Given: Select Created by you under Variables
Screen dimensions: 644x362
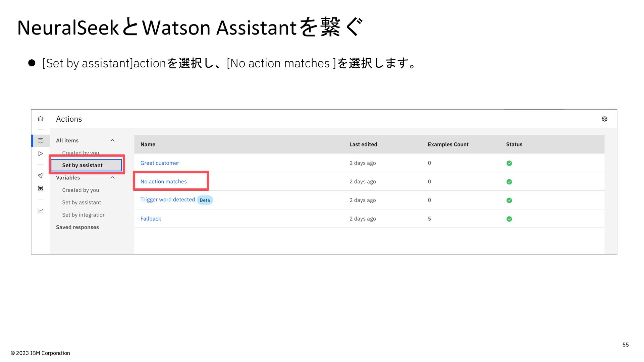Looking at the screenshot, I should [x=80, y=190].
